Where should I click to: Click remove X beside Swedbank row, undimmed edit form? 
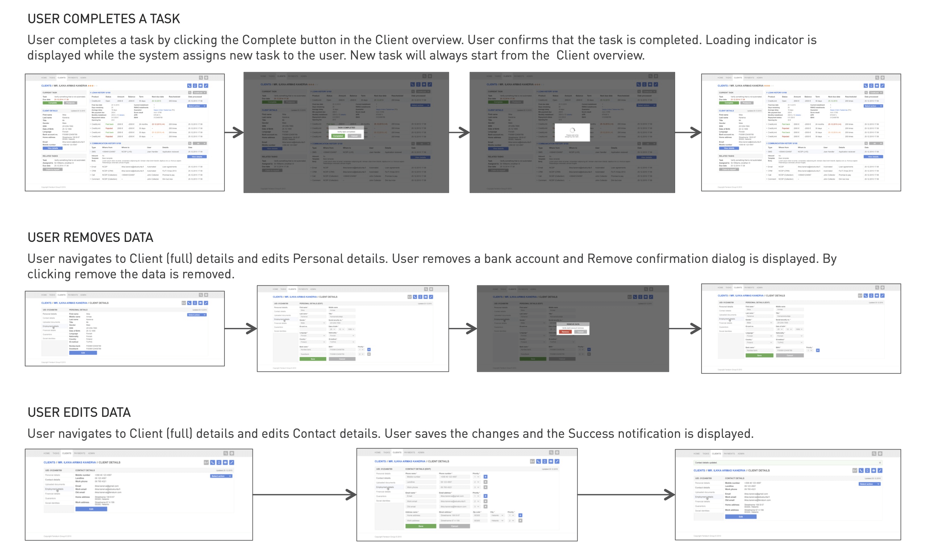coord(369,354)
